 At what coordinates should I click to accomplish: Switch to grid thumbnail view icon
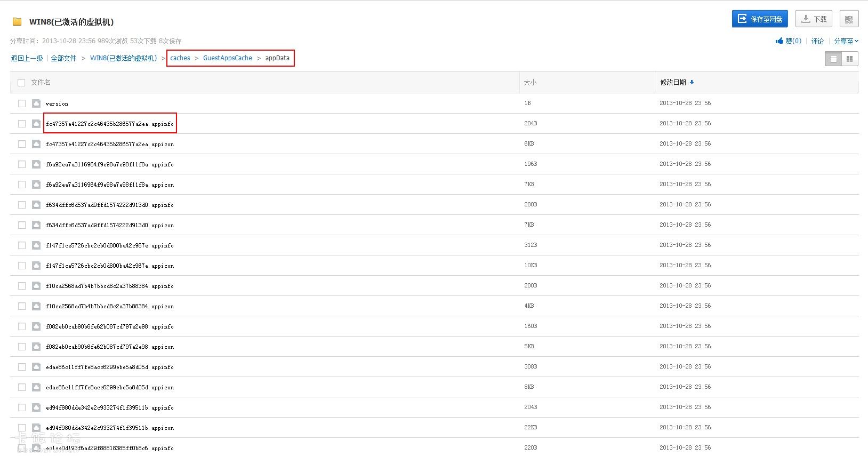(x=850, y=59)
